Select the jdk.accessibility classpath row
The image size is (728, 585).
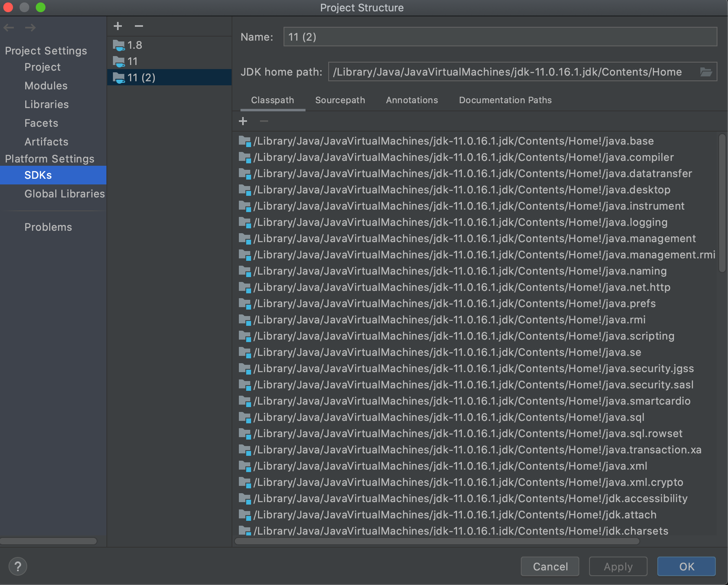pos(476,499)
